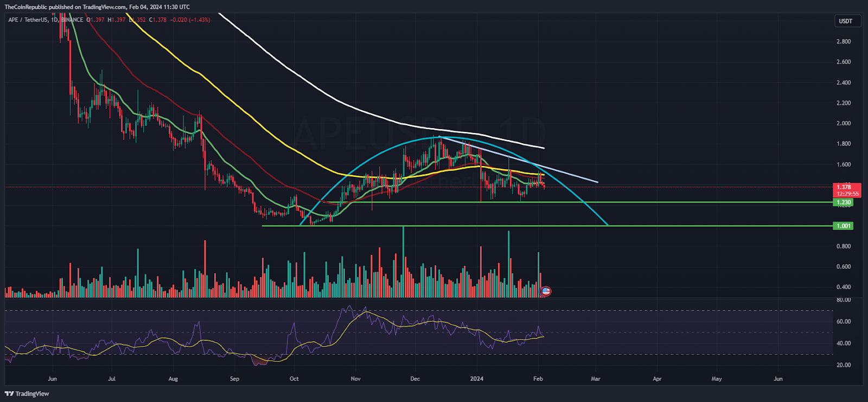Click the Aug time axis label
This screenshot has width=868, height=402.
point(173,379)
